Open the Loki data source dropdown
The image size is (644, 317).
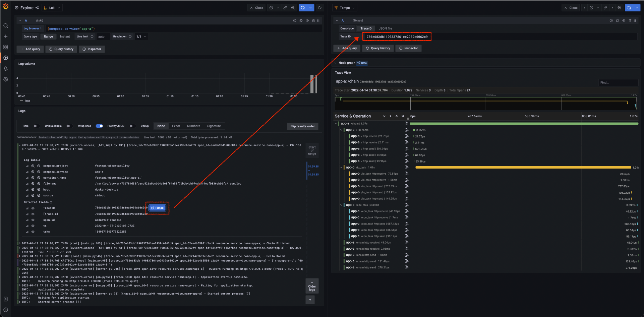point(52,8)
